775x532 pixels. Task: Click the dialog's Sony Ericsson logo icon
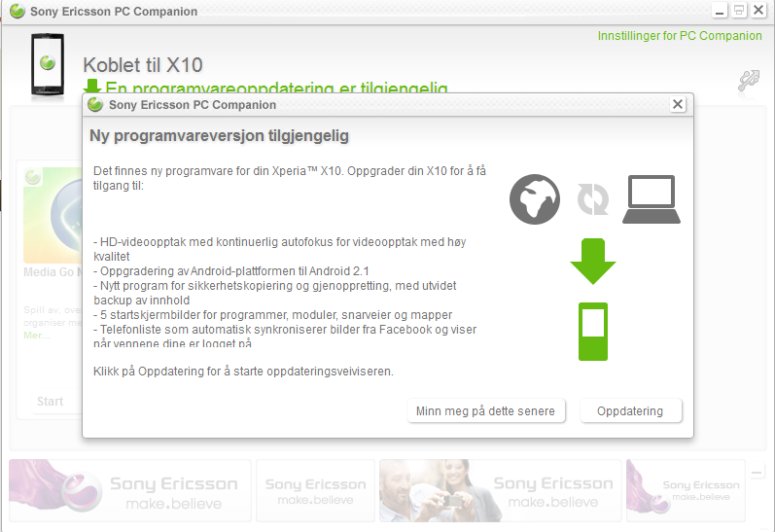(x=95, y=104)
